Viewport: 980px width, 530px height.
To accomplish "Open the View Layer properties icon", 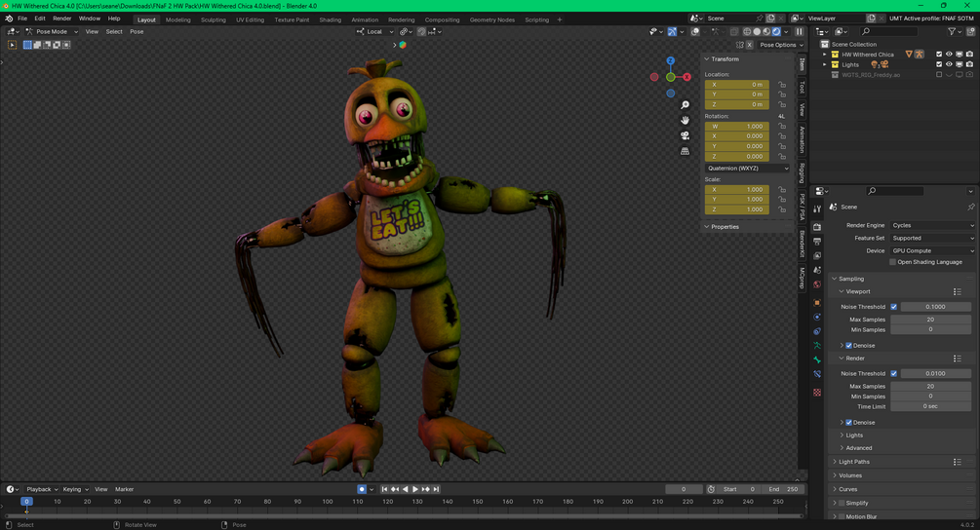I will click(x=817, y=255).
